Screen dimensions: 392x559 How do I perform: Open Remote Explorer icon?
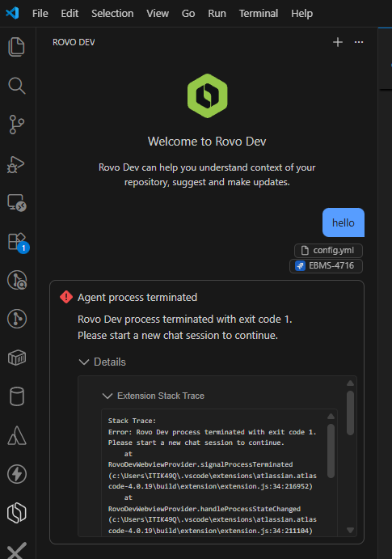point(17,202)
